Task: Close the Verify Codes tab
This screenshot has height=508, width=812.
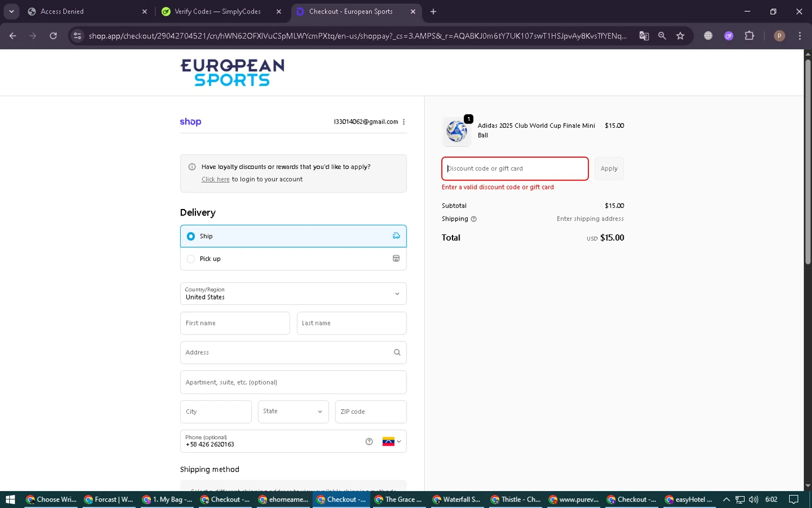Action: (x=279, y=11)
